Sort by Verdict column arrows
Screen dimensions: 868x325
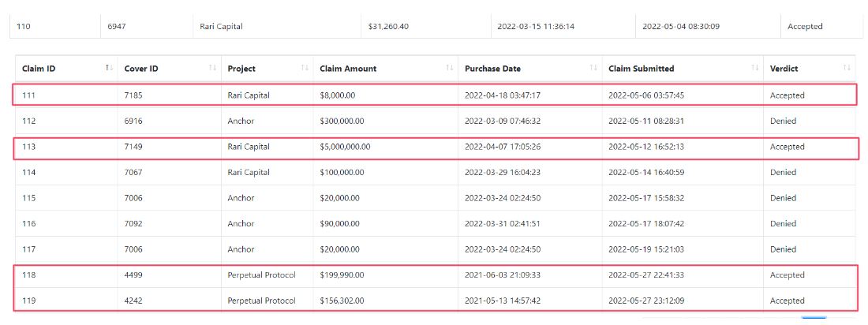[847, 68]
